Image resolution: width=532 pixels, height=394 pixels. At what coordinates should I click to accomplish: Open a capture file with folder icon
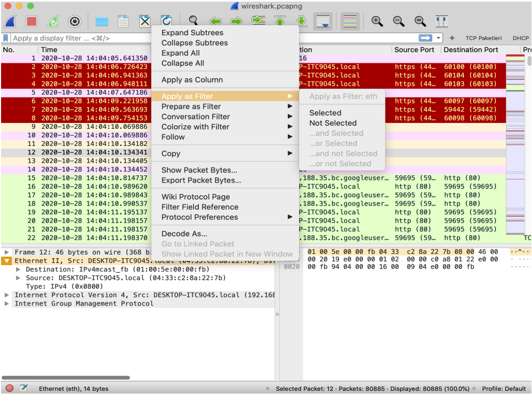click(x=102, y=22)
